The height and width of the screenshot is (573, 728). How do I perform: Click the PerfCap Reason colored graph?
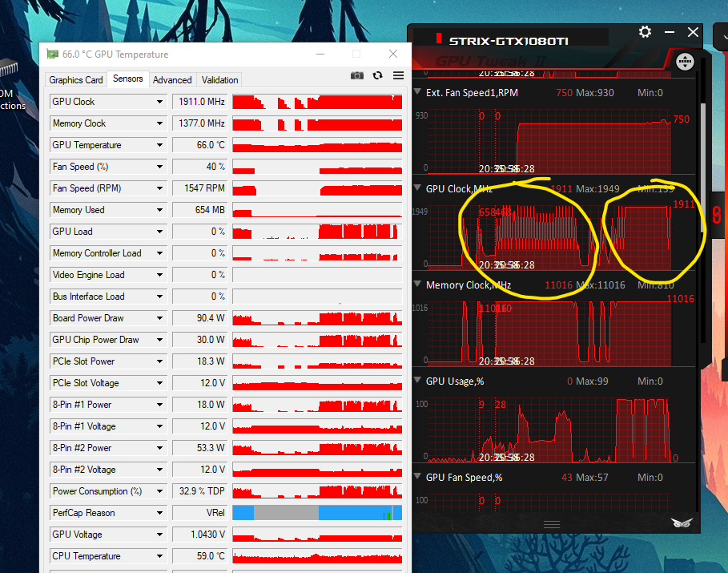(x=317, y=513)
